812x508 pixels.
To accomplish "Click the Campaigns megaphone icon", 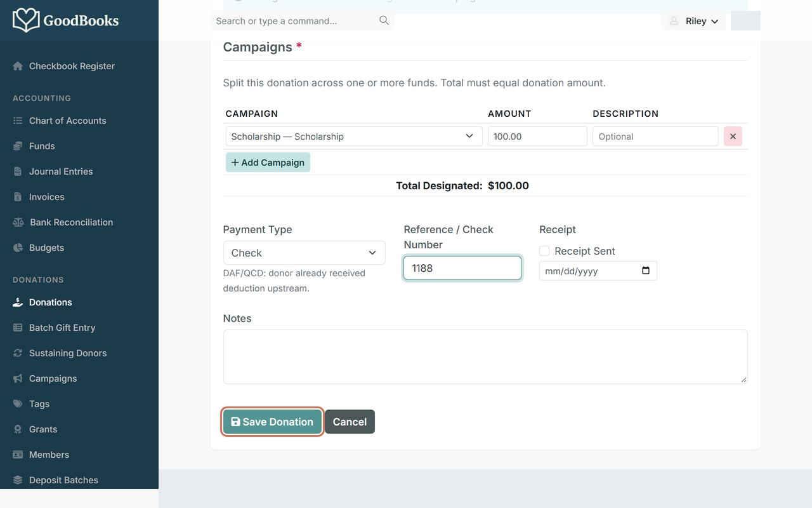I will coord(18,378).
